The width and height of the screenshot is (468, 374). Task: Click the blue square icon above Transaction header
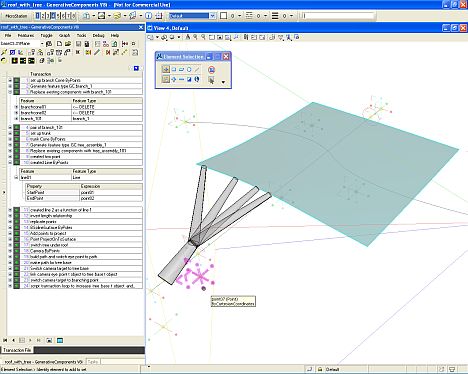(x=136, y=68)
